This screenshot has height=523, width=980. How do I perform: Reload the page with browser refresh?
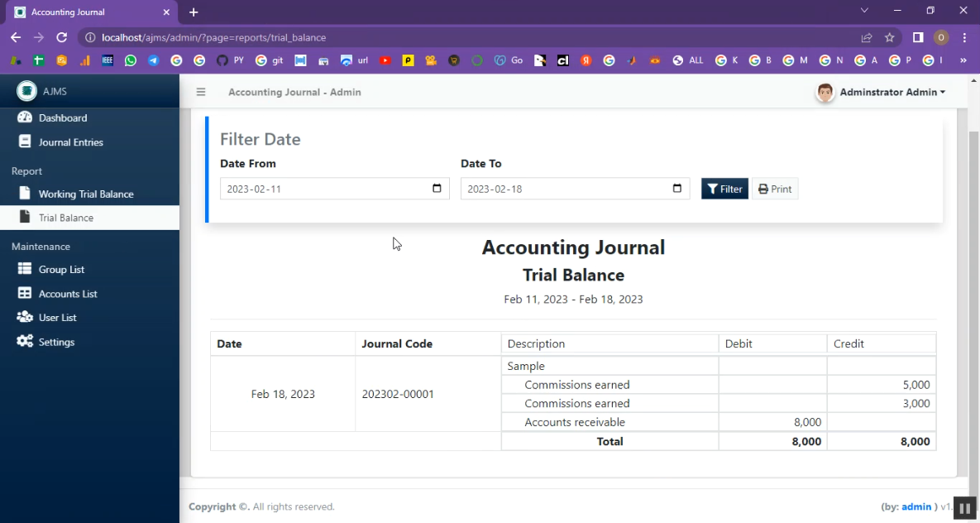61,37
